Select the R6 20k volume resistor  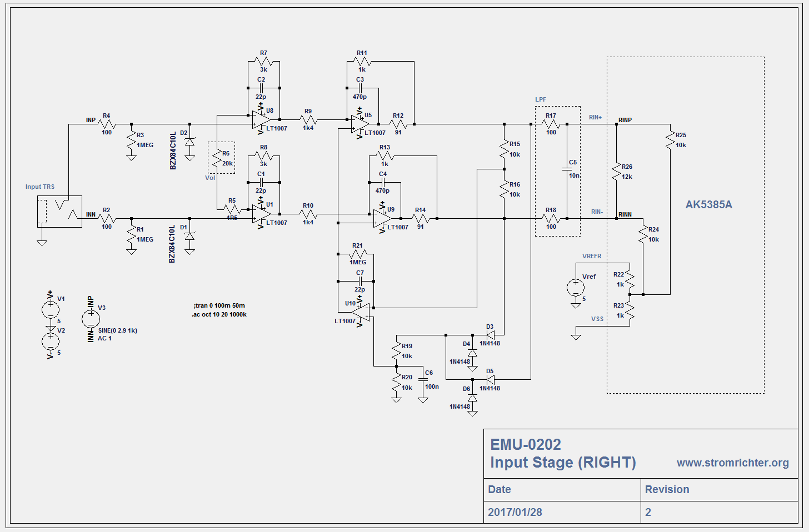tap(217, 159)
